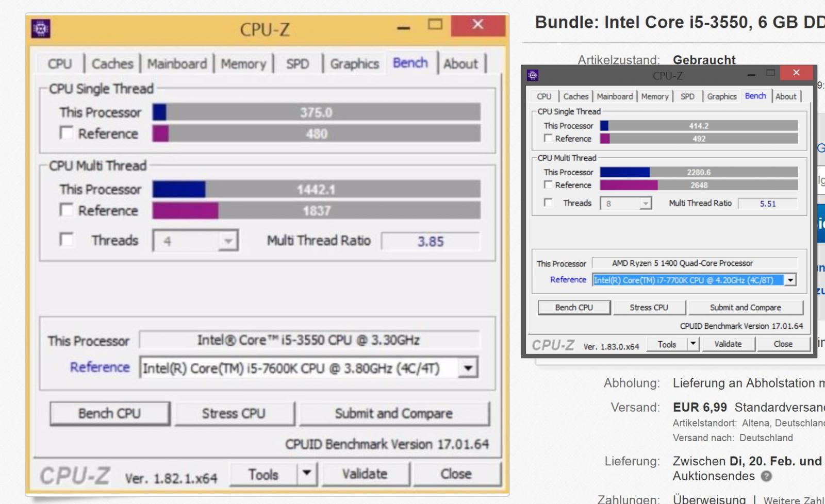
Task: Open Threads count dropdown showing 4
Action: [195, 241]
